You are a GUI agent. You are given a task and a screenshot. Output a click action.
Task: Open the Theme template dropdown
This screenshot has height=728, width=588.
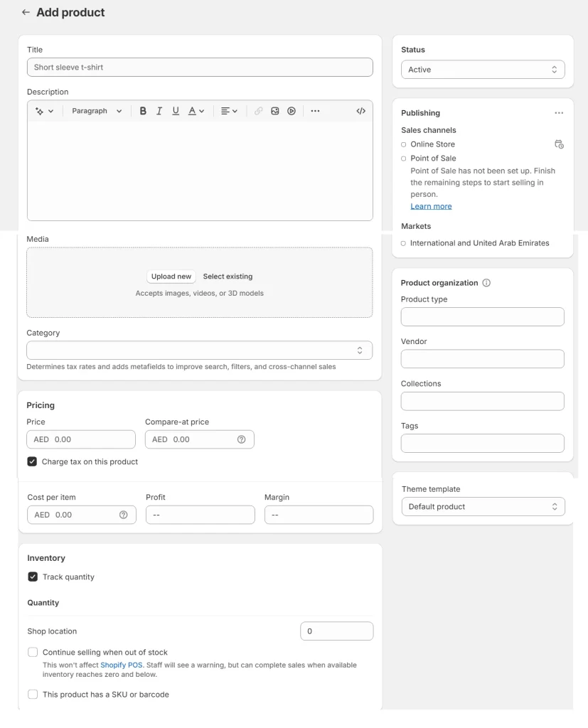(x=483, y=506)
